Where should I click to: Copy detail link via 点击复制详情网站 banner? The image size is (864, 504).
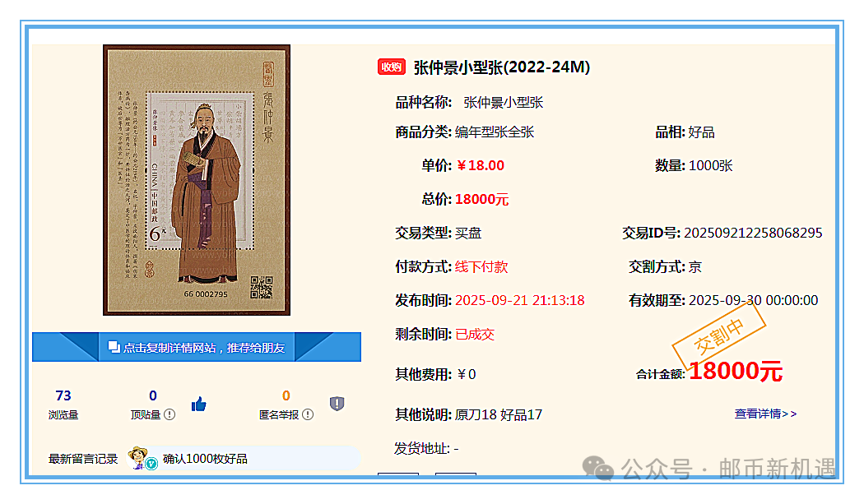pyautogui.click(x=197, y=347)
